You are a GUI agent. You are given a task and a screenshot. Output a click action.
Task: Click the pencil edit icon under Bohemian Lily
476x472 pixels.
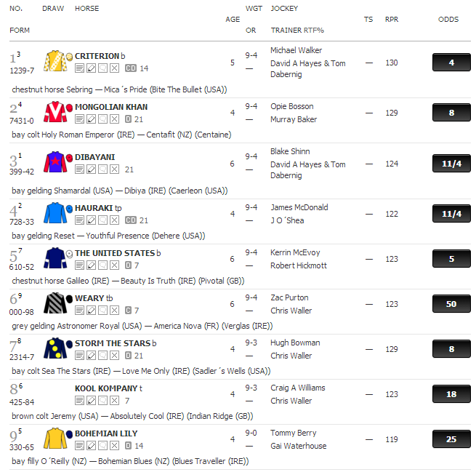[x=91, y=446]
